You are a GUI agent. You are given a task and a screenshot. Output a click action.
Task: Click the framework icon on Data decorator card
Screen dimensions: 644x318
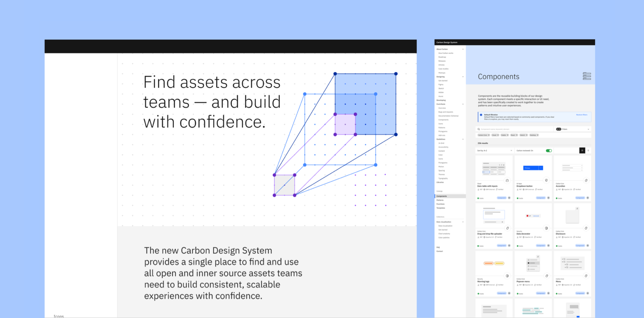click(549, 245)
